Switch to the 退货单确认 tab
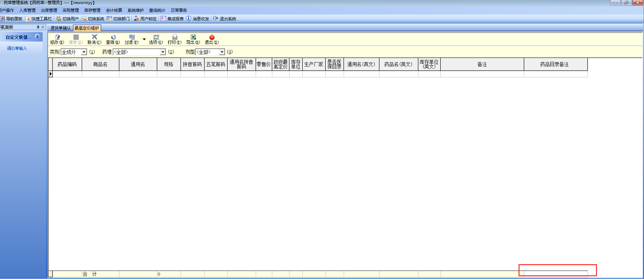This screenshot has width=644, height=279. (x=61, y=28)
